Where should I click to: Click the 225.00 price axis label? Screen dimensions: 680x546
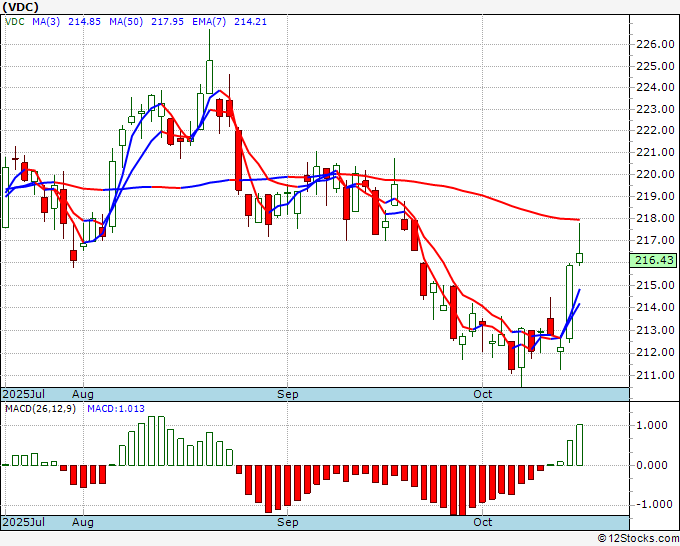pos(655,66)
